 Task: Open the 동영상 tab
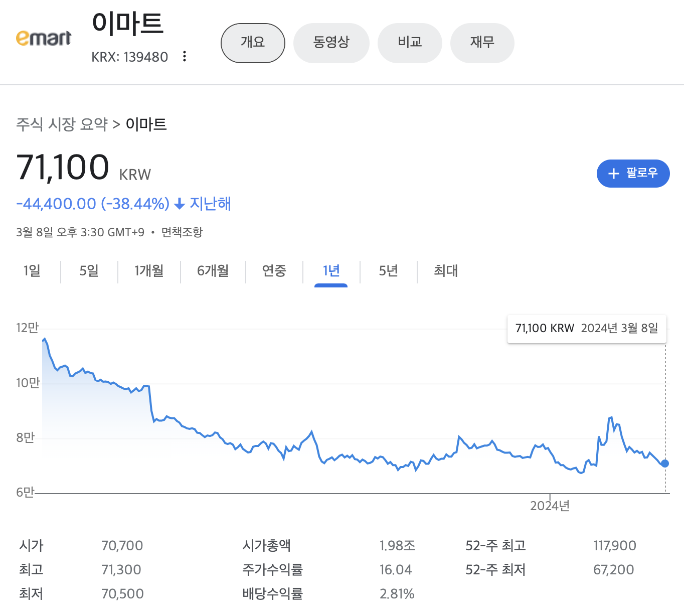pyautogui.click(x=331, y=43)
